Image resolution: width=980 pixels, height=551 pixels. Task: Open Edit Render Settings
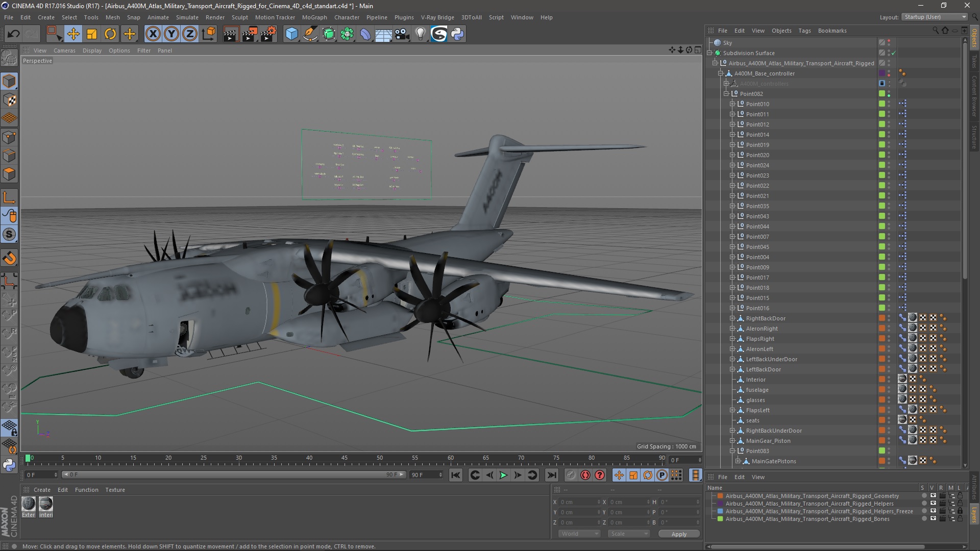pos(268,34)
